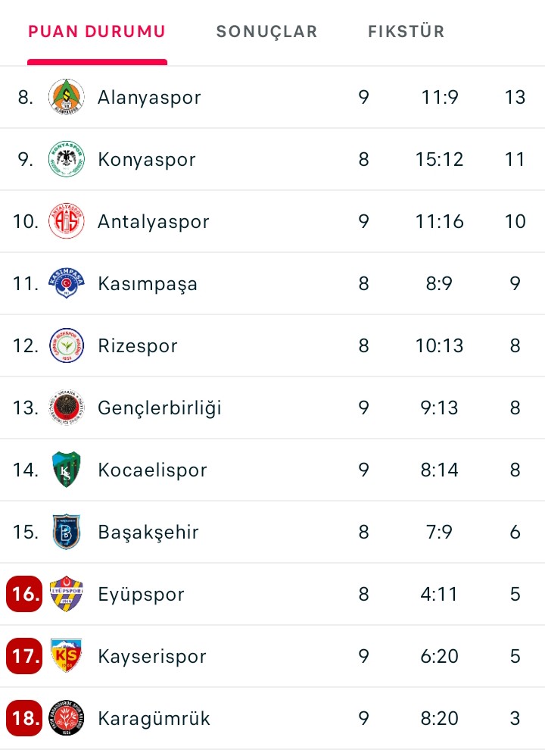Open the Alanyaspor team name link

(x=149, y=97)
